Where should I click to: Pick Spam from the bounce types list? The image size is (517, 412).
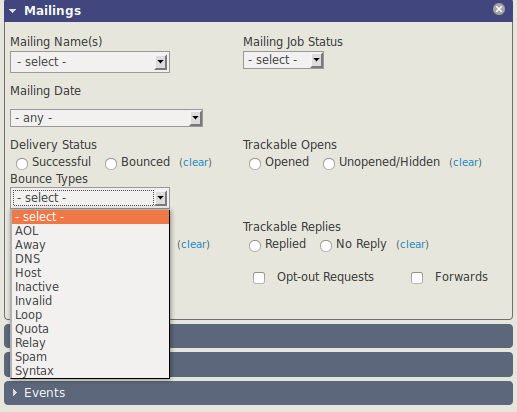pyautogui.click(x=90, y=357)
